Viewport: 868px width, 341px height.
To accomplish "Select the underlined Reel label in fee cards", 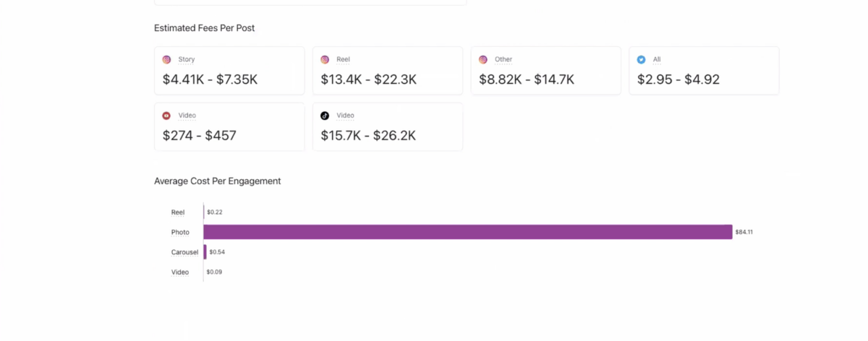I will (344, 60).
